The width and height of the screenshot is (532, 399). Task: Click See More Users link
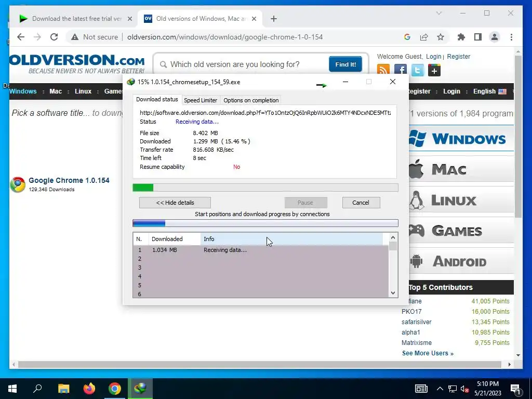pyautogui.click(x=428, y=353)
